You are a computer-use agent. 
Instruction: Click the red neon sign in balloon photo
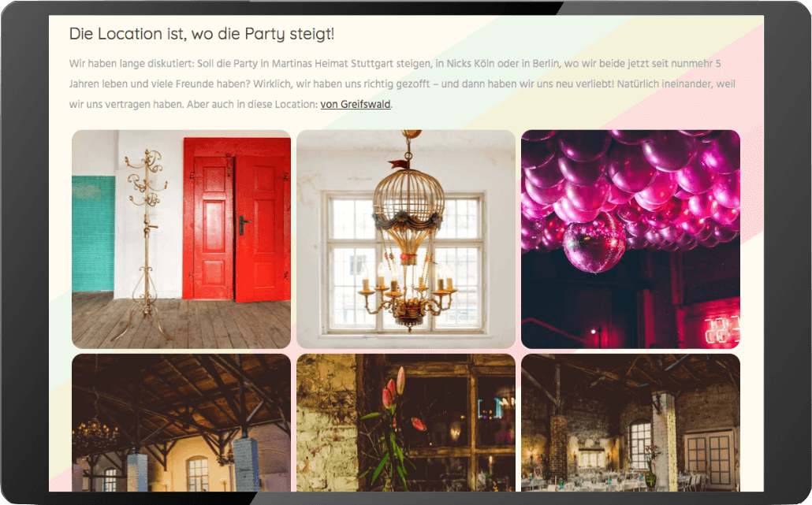pyautogui.click(x=722, y=331)
